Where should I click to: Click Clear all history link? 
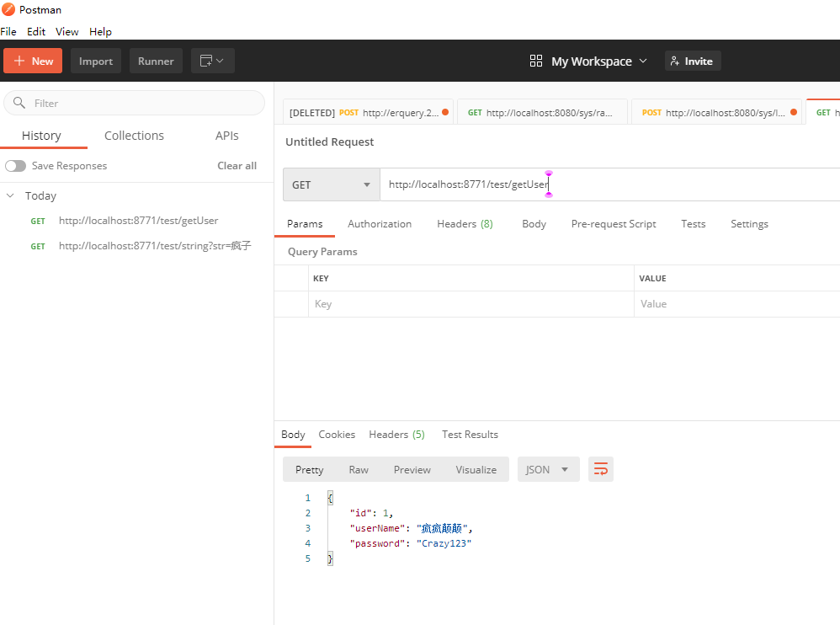(x=237, y=166)
